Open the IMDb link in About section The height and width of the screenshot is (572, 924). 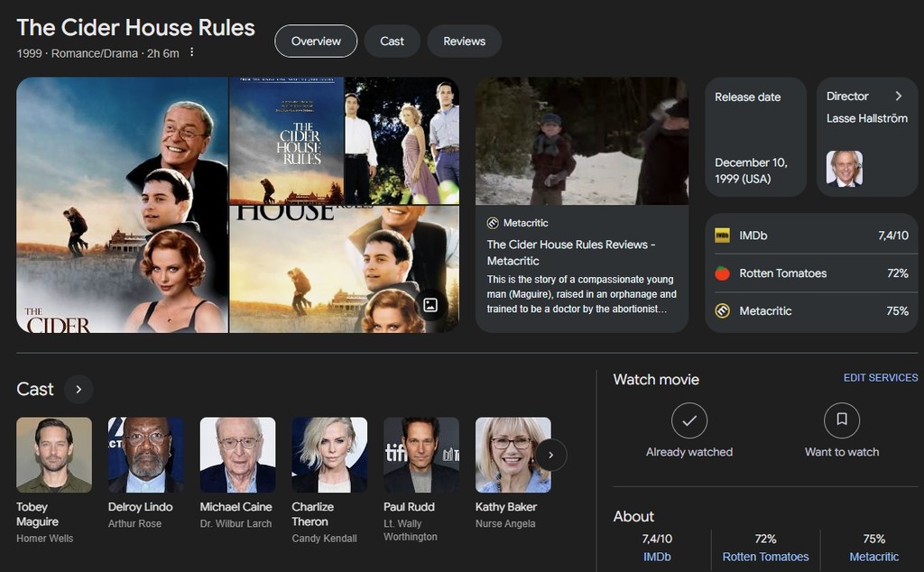[657, 557]
